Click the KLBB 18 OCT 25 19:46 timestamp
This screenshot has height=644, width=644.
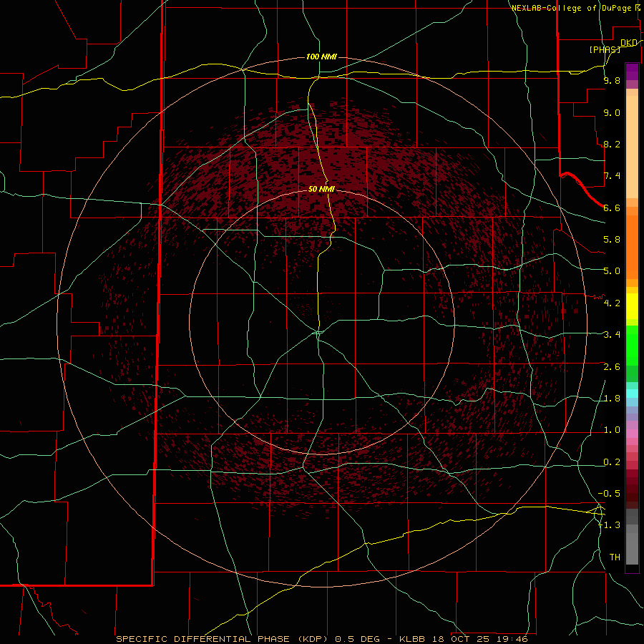pos(464,639)
